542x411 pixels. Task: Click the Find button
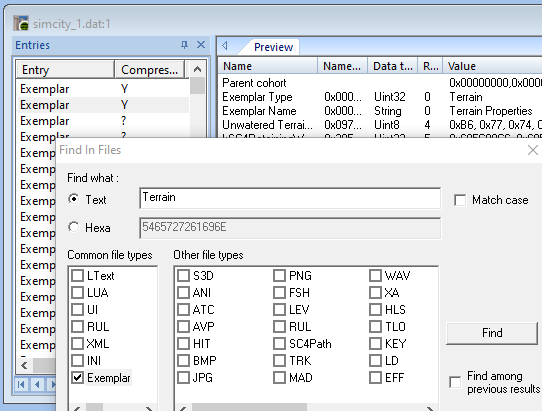tap(492, 333)
